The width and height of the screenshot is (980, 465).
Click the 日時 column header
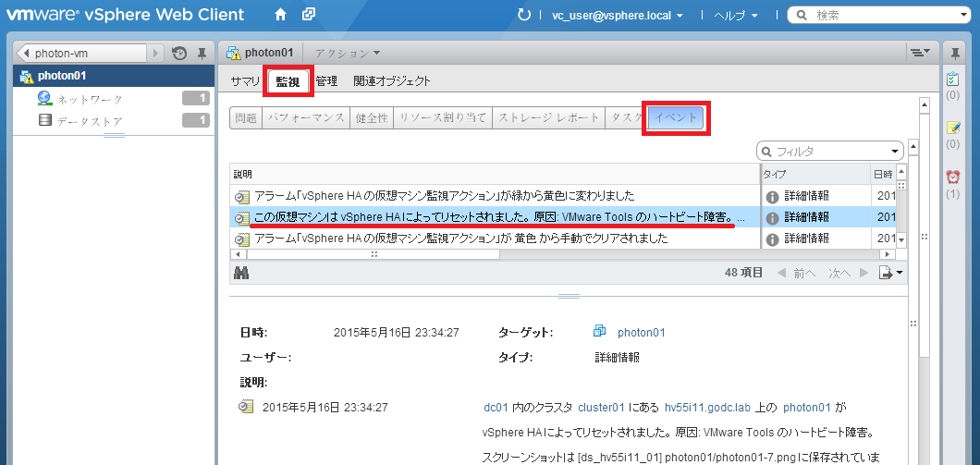point(884,174)
